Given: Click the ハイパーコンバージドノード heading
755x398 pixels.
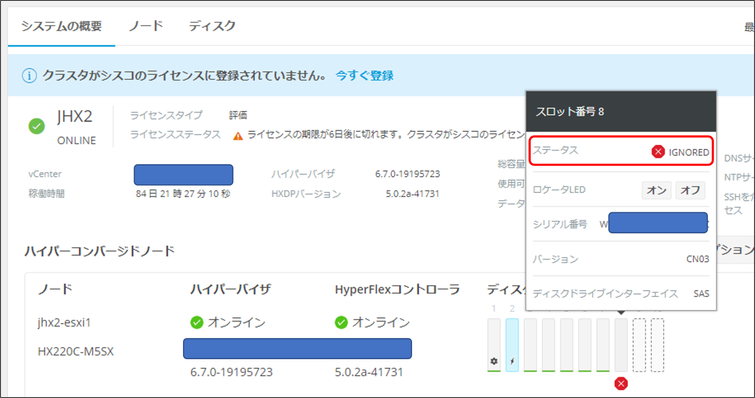Looking at the screenshot, I should tap(100, 251).
